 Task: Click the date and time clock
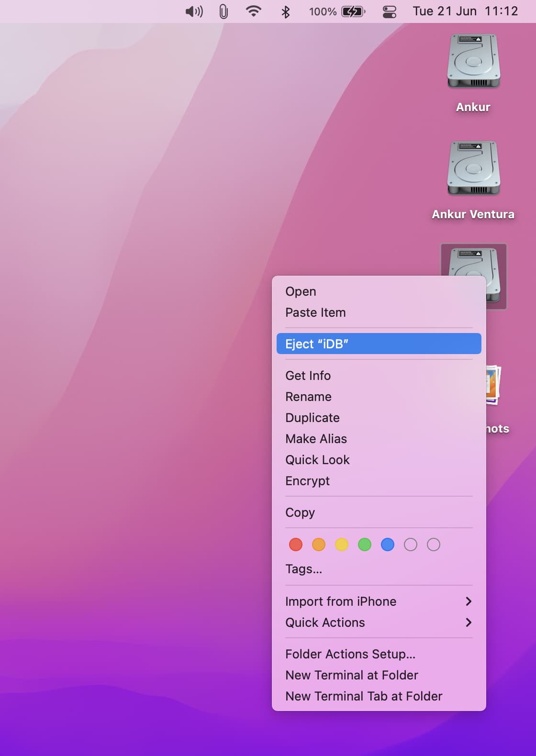tap(465, 11)
